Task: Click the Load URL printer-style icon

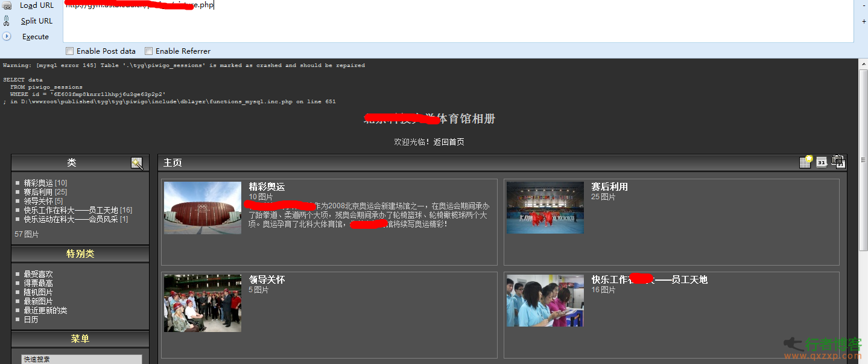Action: pos(7,5)
